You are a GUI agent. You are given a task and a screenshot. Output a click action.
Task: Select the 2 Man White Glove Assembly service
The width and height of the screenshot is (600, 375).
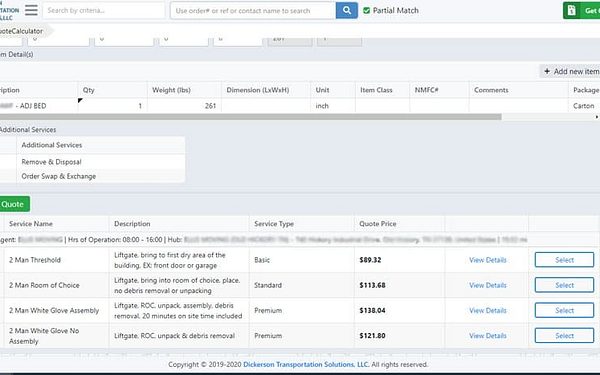[x=564, y=310]
